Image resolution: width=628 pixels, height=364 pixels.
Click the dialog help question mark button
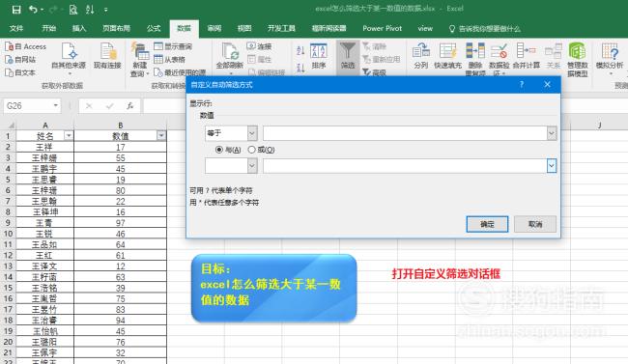(x=522, y=85)
